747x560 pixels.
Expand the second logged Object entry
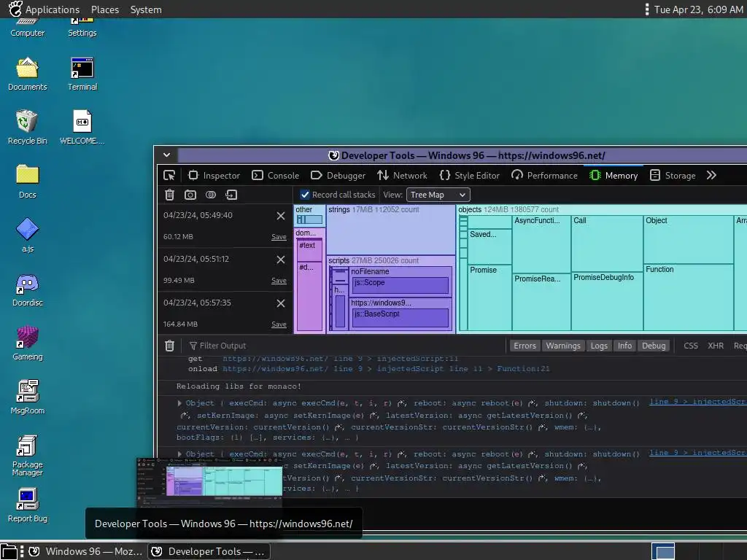click(x=179, y=454)
